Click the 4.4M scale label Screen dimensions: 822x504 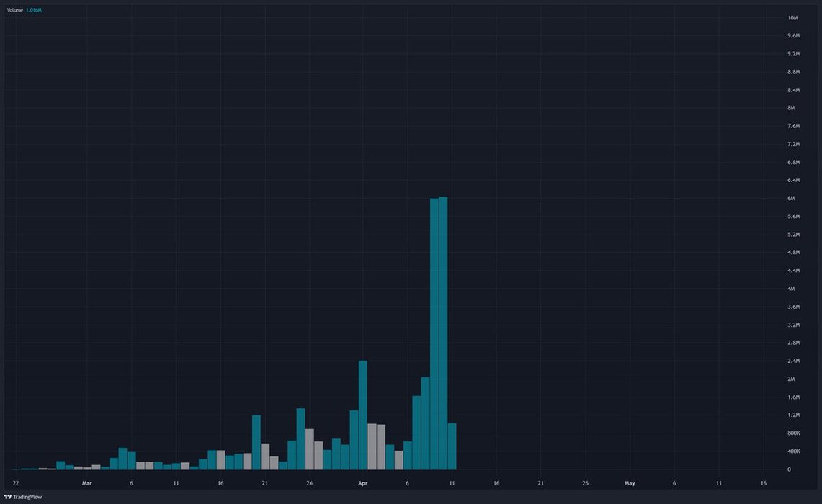pyautogui.click(x=794, y=271)
